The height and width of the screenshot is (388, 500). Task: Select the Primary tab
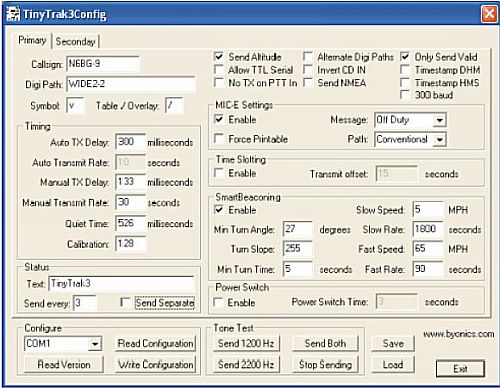32,40
